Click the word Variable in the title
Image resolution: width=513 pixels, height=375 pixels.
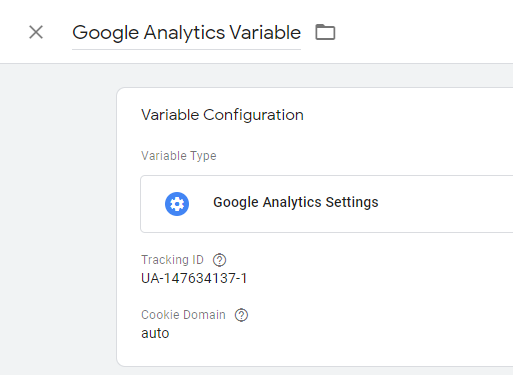tap(265, 33)
